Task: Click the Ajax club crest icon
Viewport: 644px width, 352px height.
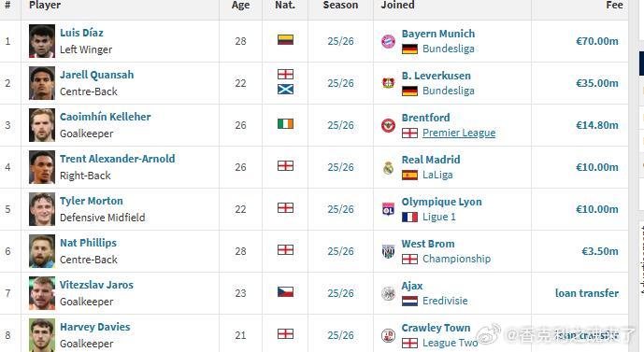Action: (388, 293)
